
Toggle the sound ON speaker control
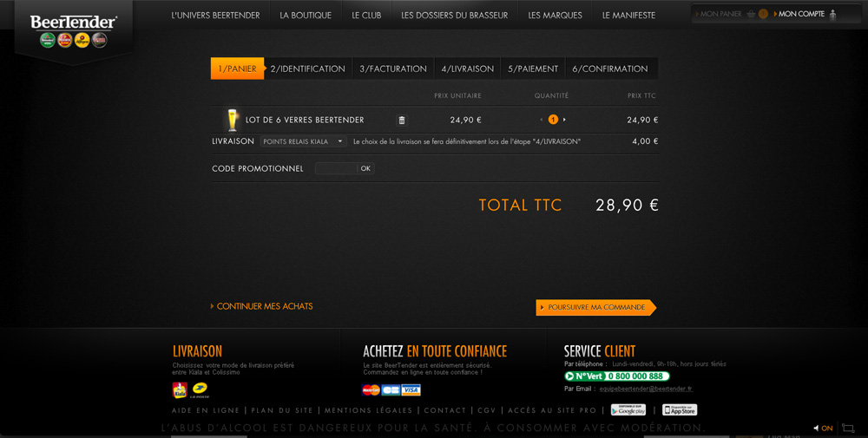(x=823, y=428)
